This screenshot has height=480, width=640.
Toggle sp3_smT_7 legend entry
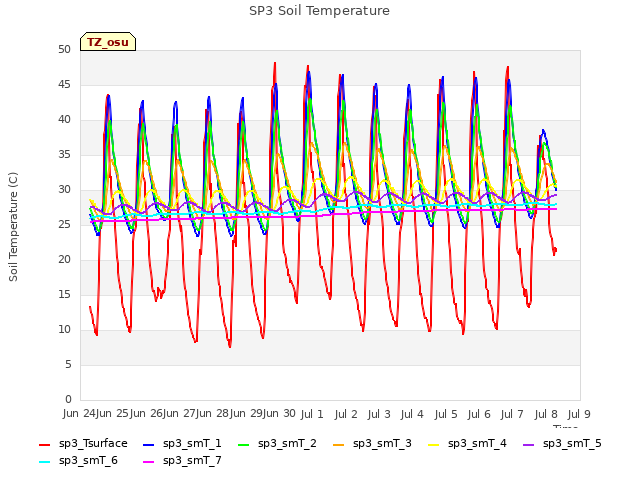[182, 460]
